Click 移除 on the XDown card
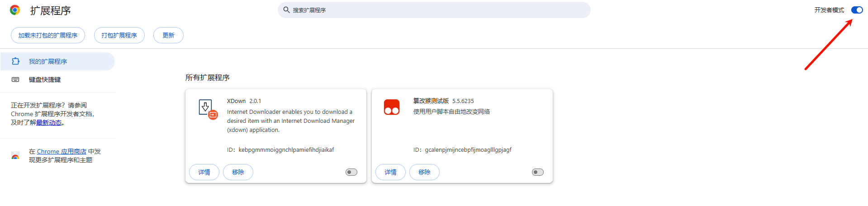Viewport: 868px width, 206px height. (238, 172)
